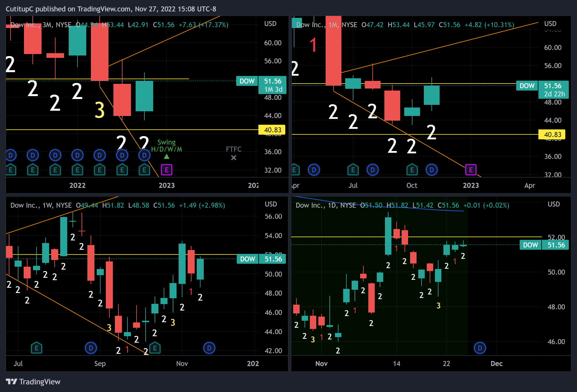Screen dimensions: 577x392
Task: Click the 51.56 1M 3d price countdown label
Action: point(272,85)
